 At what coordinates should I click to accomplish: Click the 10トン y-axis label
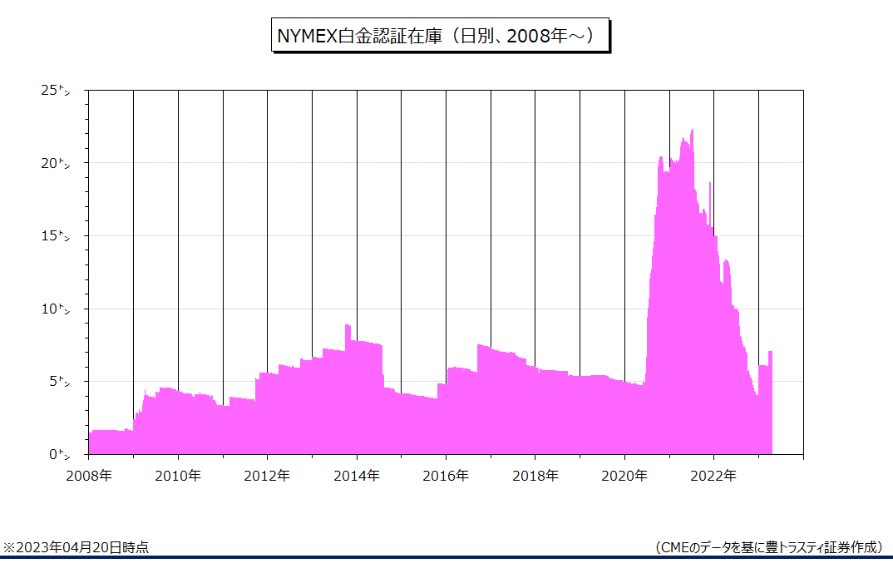point(55,309)
